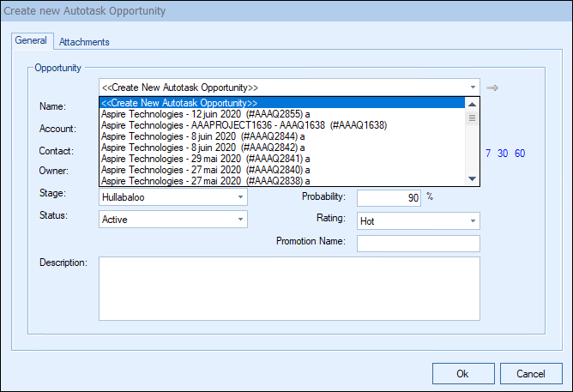Click into the Description text area

[289, 288]
